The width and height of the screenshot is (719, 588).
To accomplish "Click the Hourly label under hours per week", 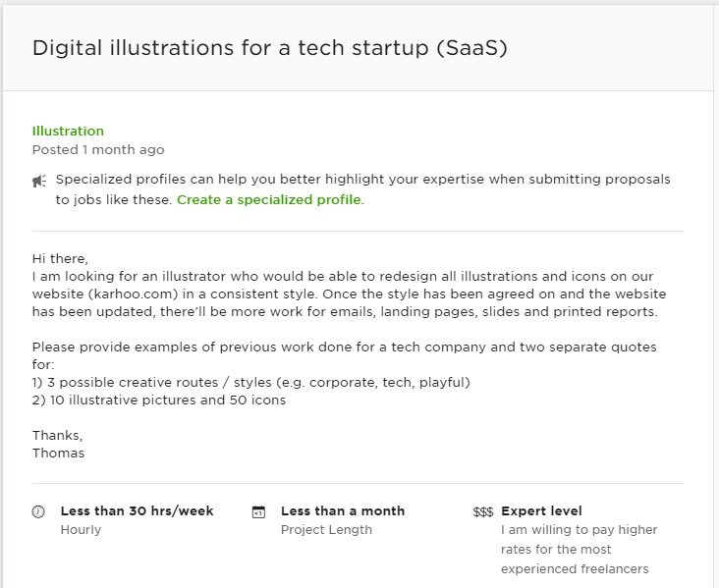I will point(81,530).
